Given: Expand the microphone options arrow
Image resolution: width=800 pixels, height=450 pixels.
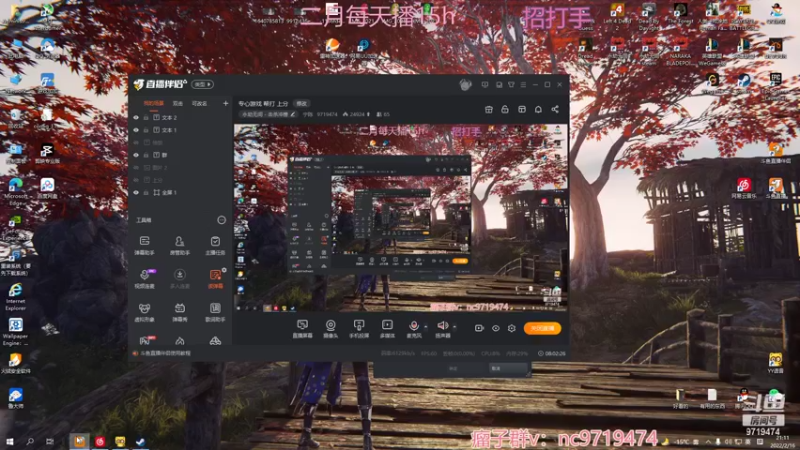Looking at the screenshot, I should tap(426, 327).
